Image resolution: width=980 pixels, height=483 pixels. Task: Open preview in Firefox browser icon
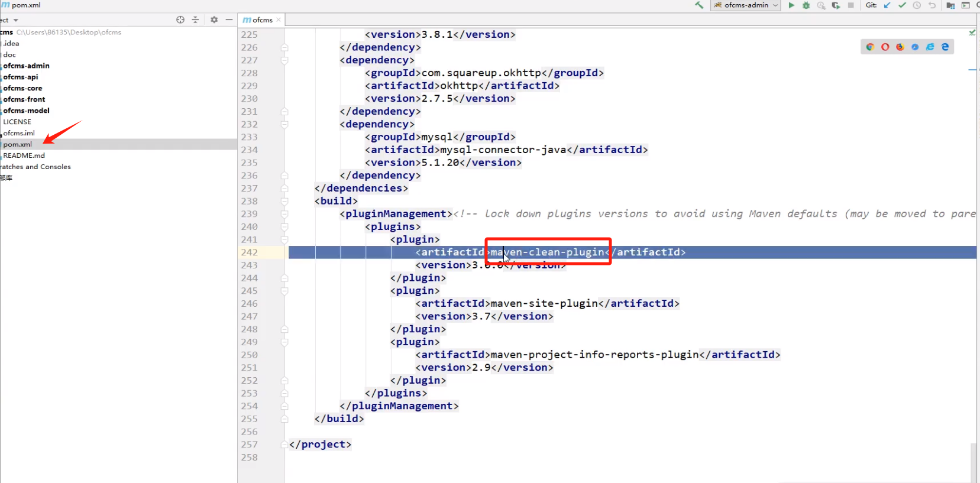pos(900,47)
